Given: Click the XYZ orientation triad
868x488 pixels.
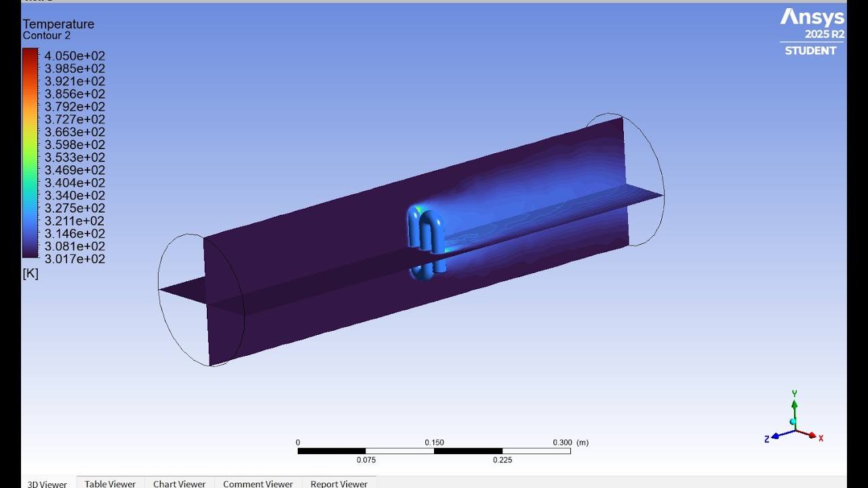Looking at the screenshot, I should point(794,418).
